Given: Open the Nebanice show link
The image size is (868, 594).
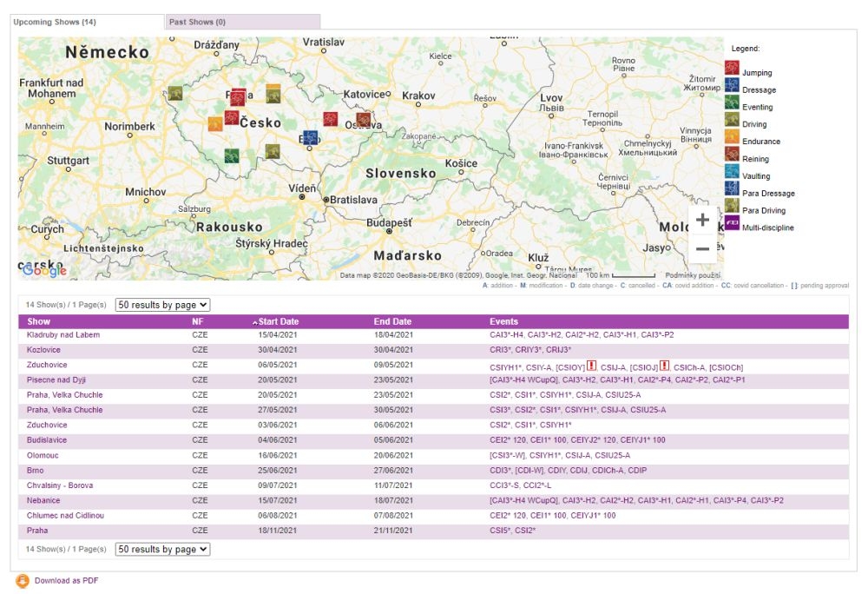Looking at the screenshot, I should (x=43, y=500).
